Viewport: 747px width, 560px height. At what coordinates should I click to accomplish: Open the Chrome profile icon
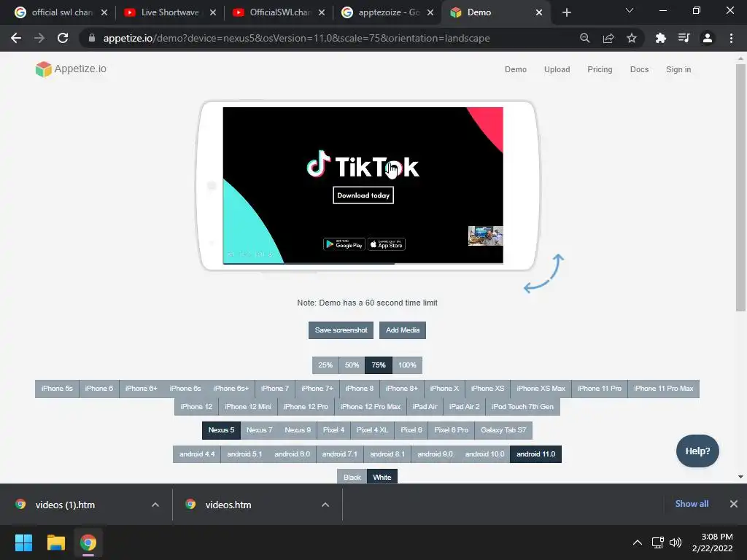tap(708, 38)
